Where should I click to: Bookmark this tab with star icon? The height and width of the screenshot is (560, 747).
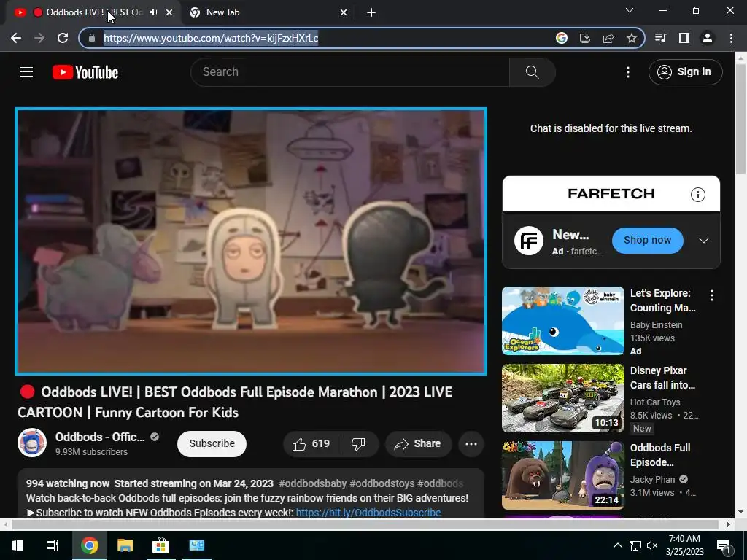point(631,38)
